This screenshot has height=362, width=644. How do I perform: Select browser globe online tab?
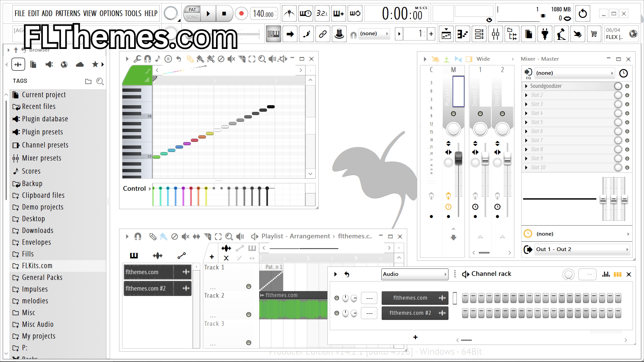[64, 64]
